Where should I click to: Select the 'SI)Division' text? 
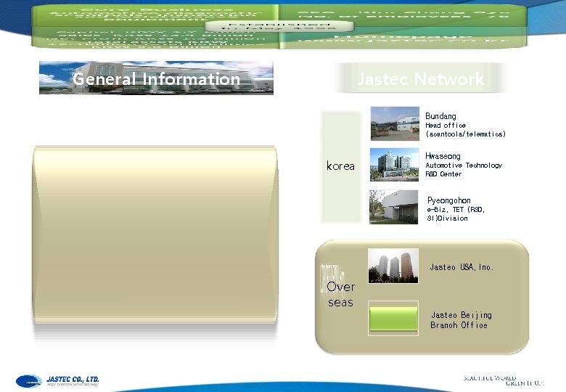[x=447, y=219]
